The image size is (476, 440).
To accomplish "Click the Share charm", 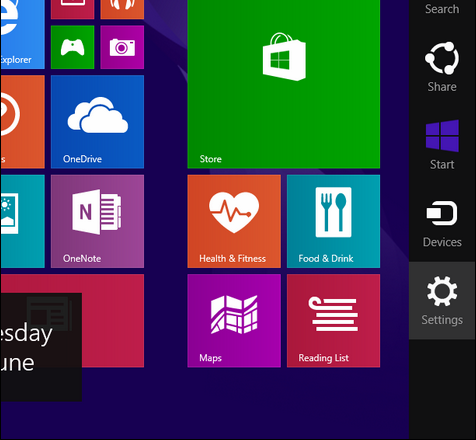I will 442,67.
